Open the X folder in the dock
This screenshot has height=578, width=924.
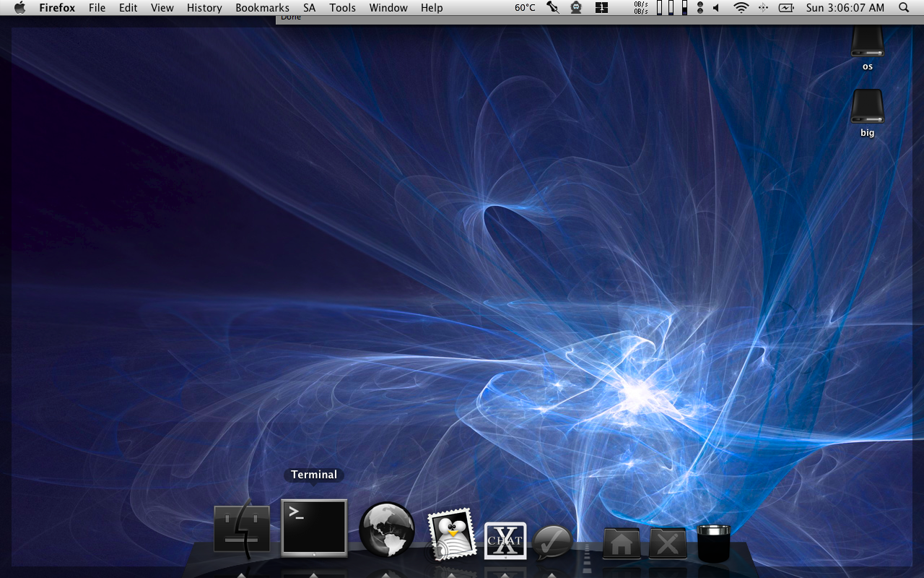(668, 543)
